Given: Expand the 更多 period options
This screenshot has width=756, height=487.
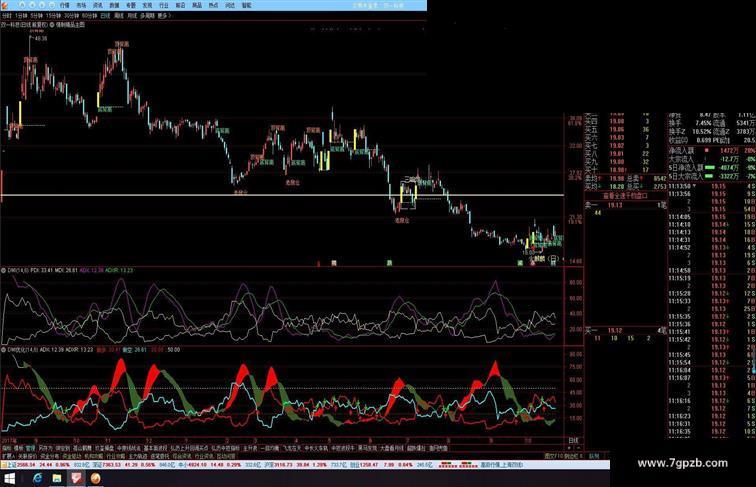Looking at the screenshot, I should pyautogui.click(x=164, y=16).
